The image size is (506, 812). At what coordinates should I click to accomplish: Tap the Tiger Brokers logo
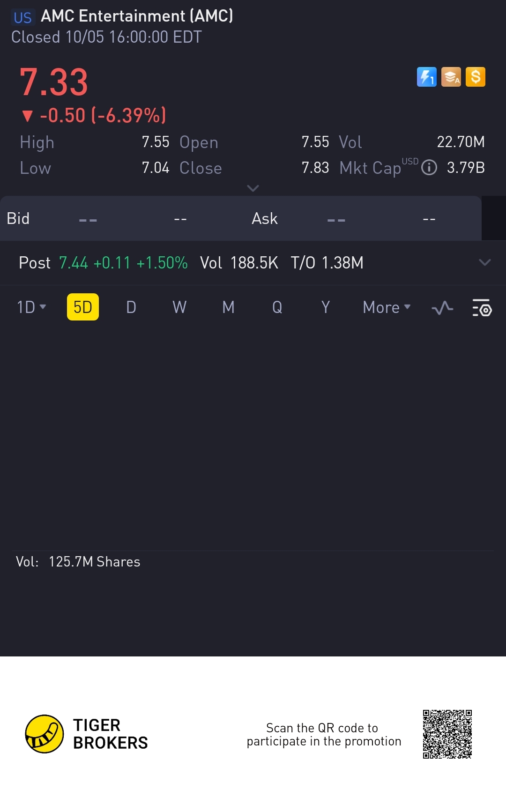[x=44, y=734]
